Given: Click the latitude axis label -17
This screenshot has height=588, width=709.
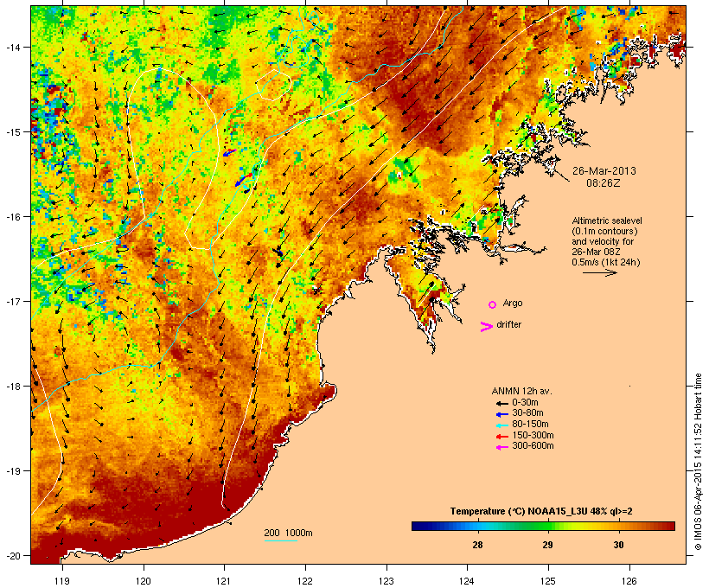Looking at the screenshot, I should (x=13, y=301).
